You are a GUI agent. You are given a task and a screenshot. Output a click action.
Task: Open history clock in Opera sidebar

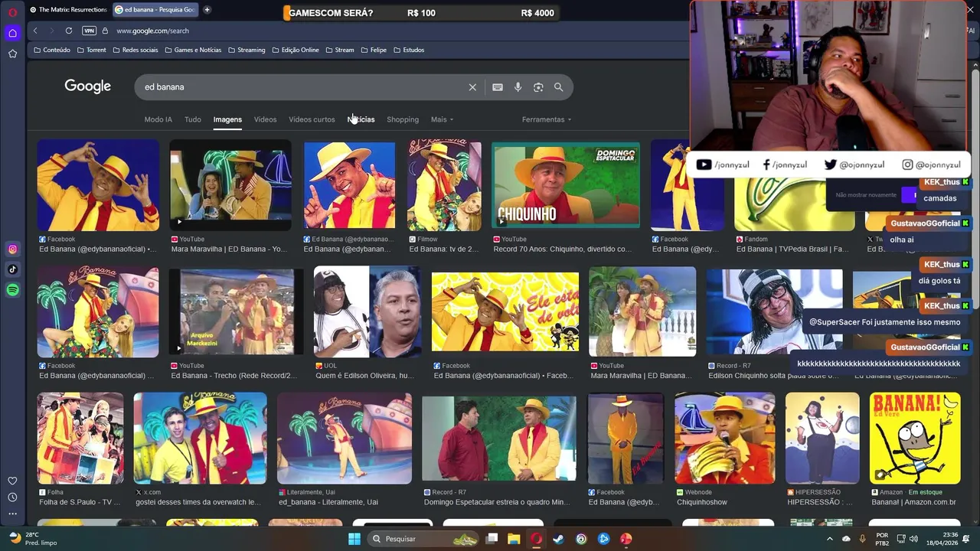[12, 497]
